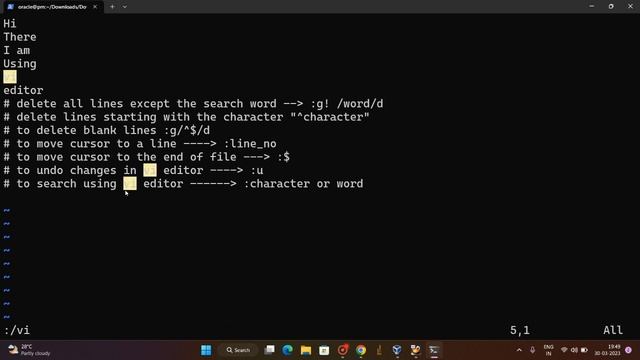This screenshot has height=360, width=640.
Task: Open the notification badge in tray
Action: click(x=629, y=350)
